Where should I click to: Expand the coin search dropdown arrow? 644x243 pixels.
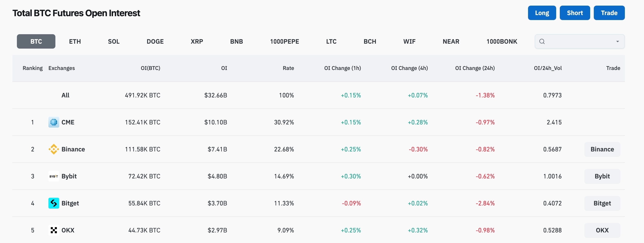pyautogui.click(x=617, y=41)
